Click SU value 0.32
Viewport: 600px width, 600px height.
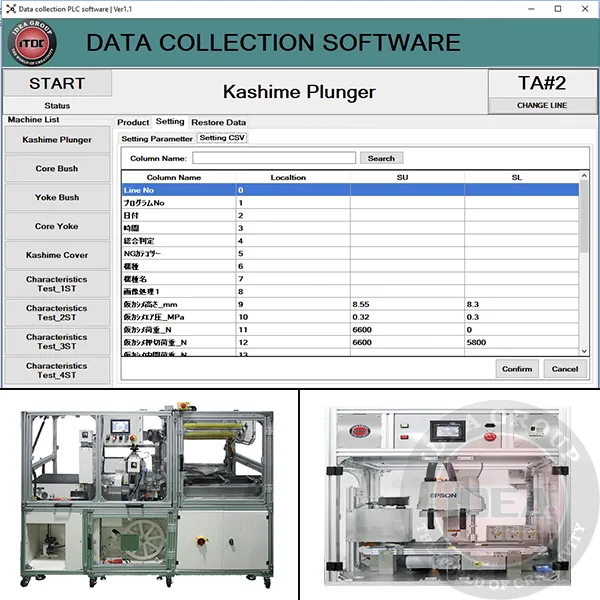(x=407, y=317)
